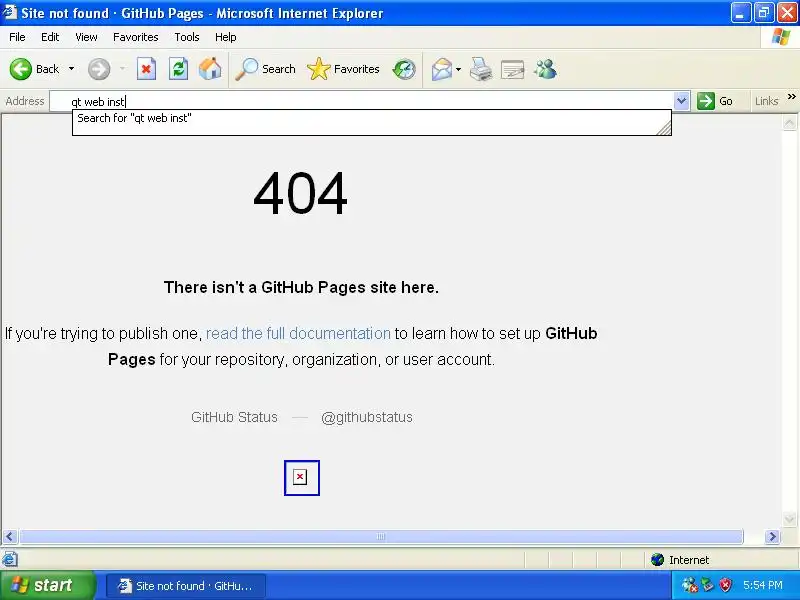
Task: Open the View menu
Action: click(x=86, y=37)
